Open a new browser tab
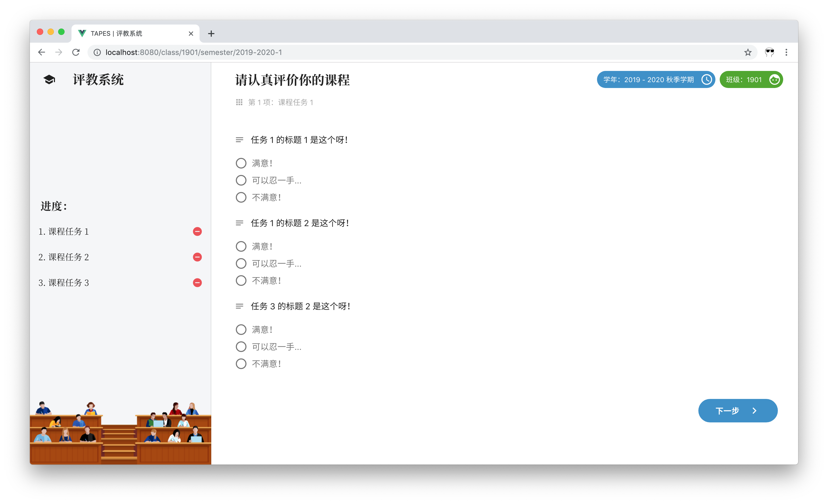 pyautogui.click(x=211, y=34)
